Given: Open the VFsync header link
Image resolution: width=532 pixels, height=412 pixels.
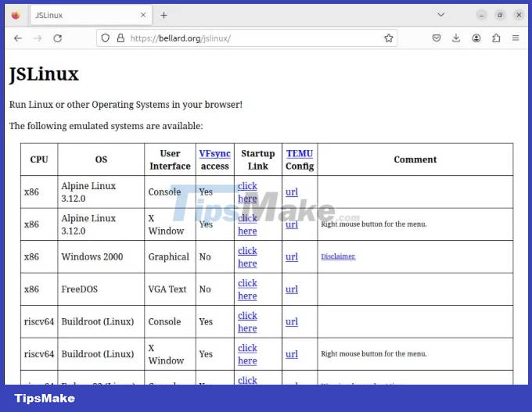Looking at the screenshot, I should (215, 153).
